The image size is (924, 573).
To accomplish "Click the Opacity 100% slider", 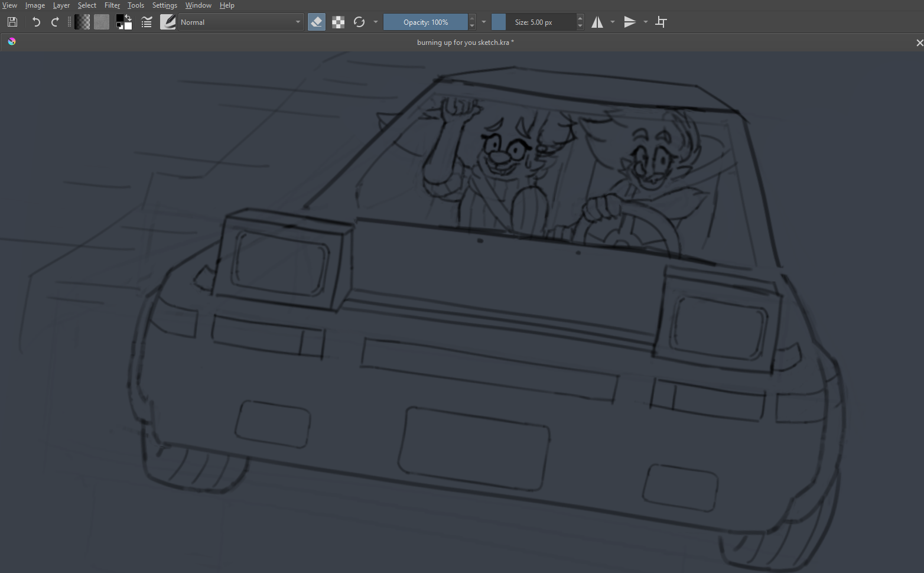I will pos(425,22).
